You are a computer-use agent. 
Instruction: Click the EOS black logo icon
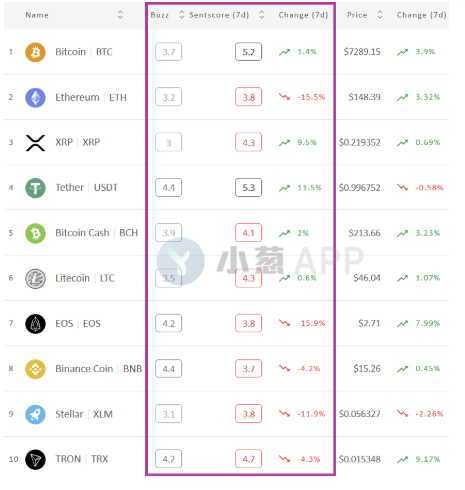click(35, 324)
